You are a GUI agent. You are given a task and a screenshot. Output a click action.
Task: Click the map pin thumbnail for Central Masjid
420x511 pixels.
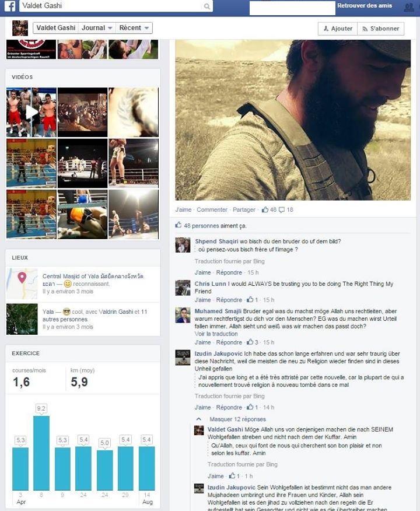coord(22,283)
